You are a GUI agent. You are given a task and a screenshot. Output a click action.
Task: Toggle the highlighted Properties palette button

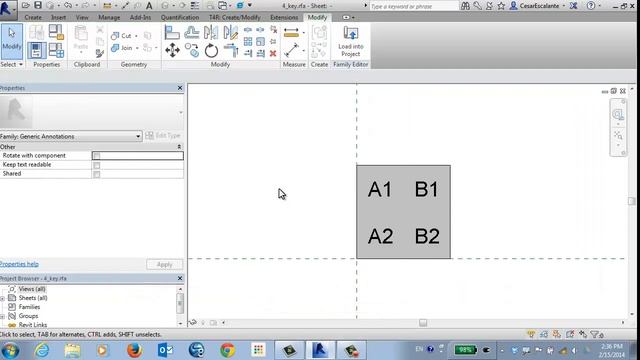pyautogui.click(x=37, y=51)
